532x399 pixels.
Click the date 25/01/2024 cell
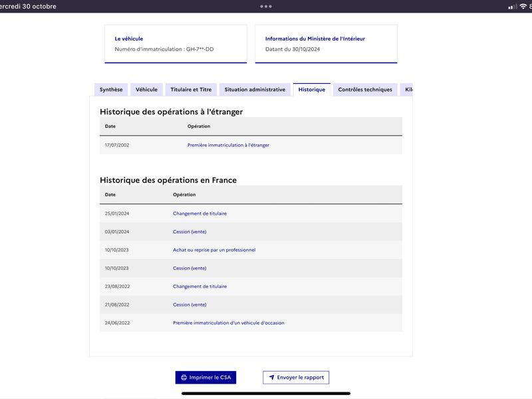pyautogui.click(x=117, y=213)
